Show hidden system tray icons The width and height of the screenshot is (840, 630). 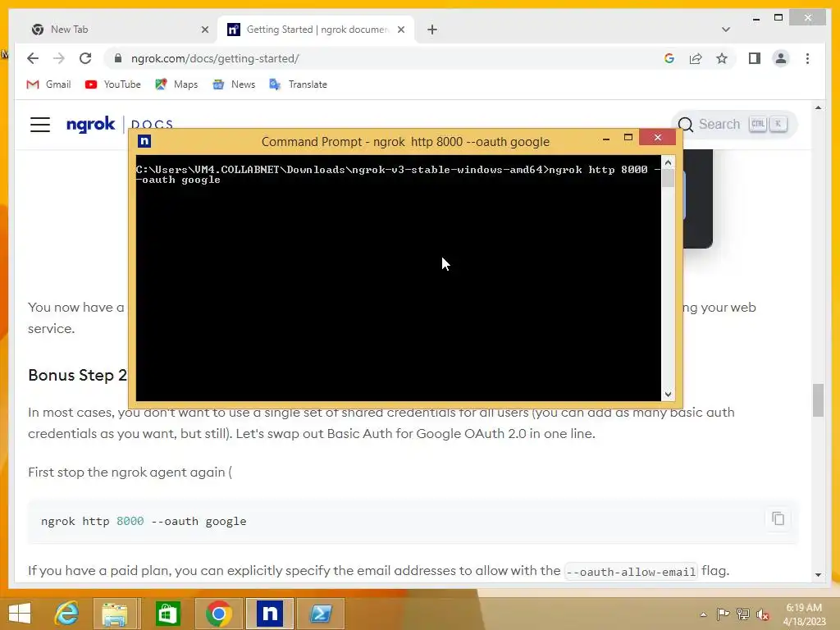click(703, 614)
